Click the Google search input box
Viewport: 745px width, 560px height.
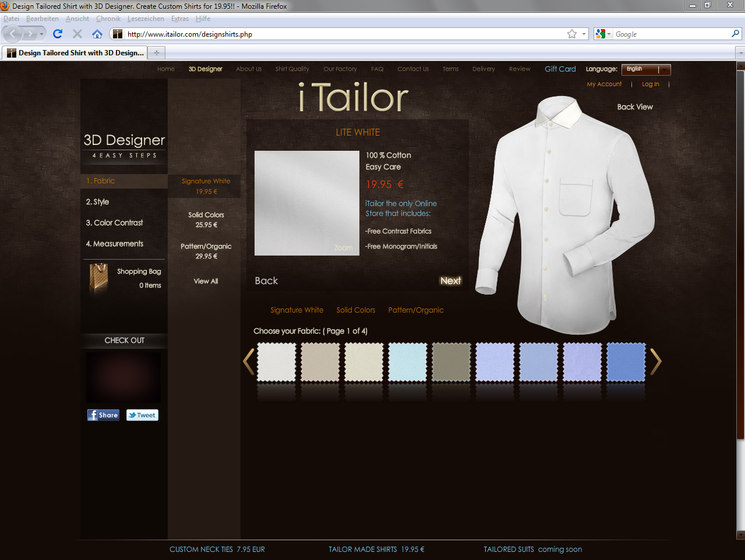coord(671,34)
